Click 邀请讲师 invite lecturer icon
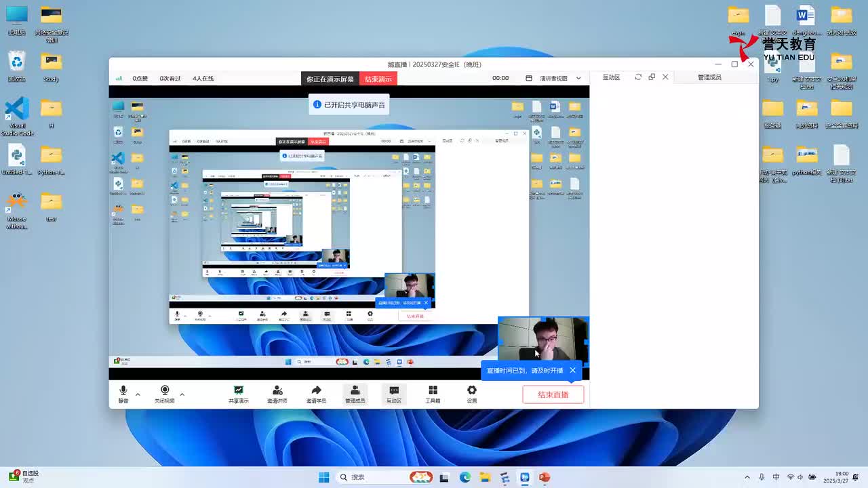Image resolution: width=868 pixels, height=488 pixels. click(x=277, y=394)
